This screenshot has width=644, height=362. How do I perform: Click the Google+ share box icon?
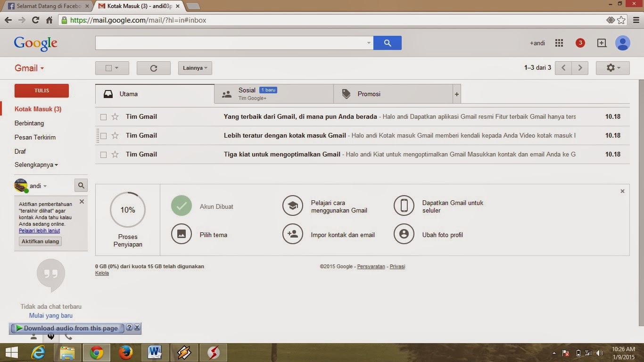(x=602, y=43)
